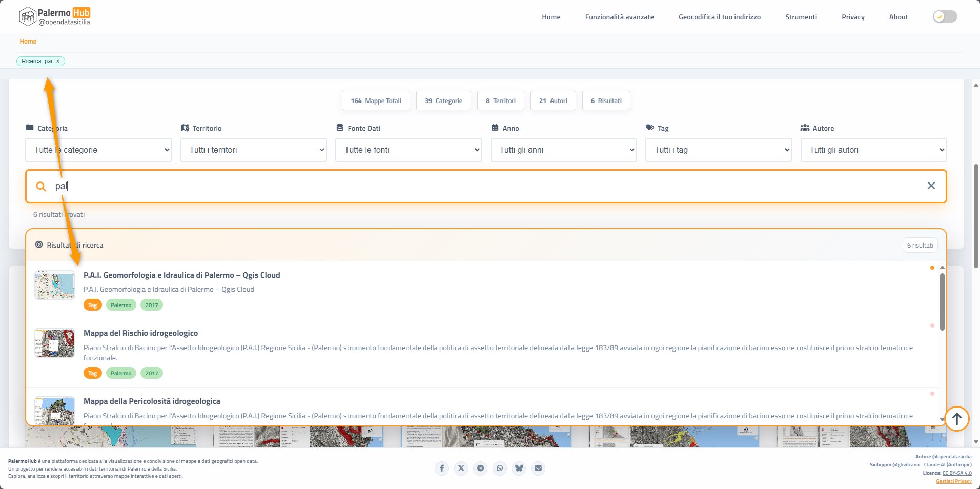Screen dimensions: 980x489
Task: Toggle dark mode switch
Action: (x=945, y=17)
